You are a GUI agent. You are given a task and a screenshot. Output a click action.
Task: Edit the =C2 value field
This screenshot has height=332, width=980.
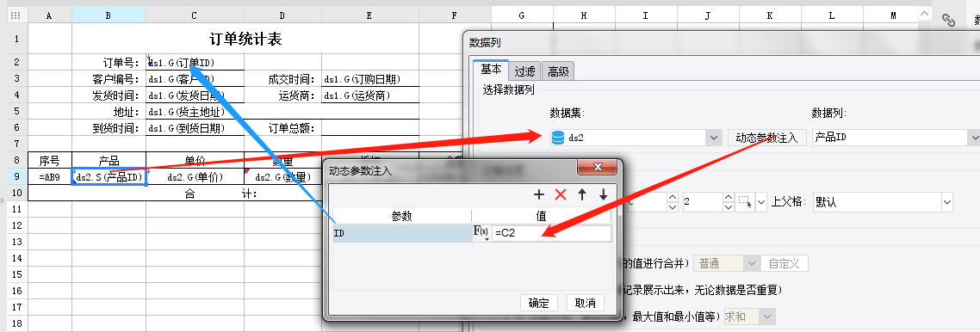point(551,233)
